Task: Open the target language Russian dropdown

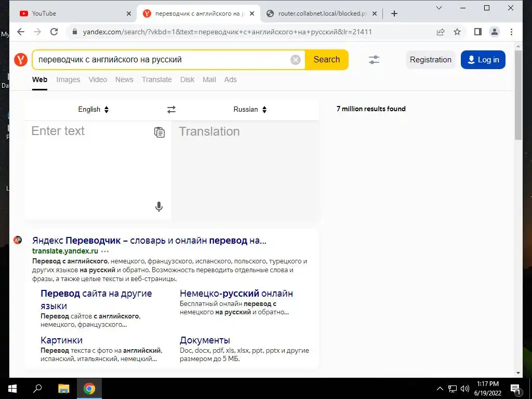Action: tap(250, 110)
